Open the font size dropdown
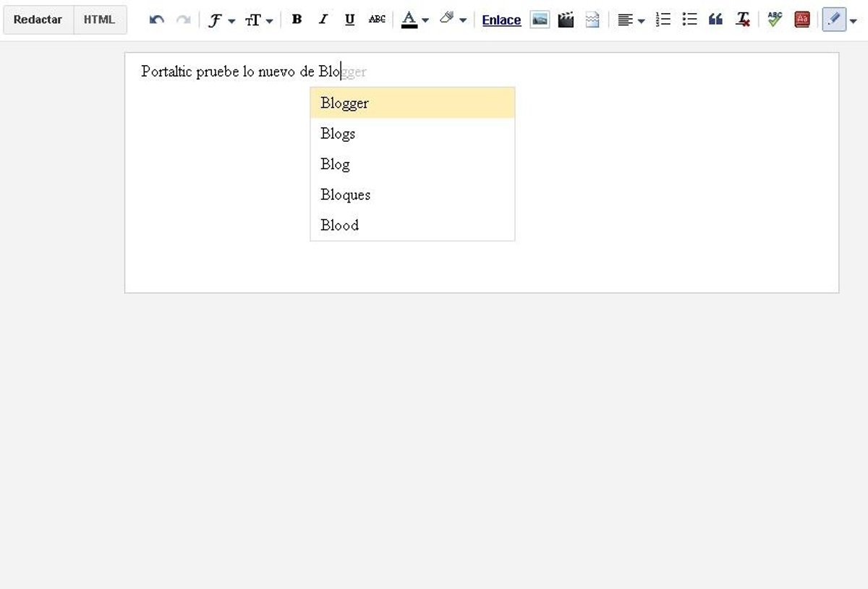The width and height of the screenshot is (868, 589). (x=259, y=20)
